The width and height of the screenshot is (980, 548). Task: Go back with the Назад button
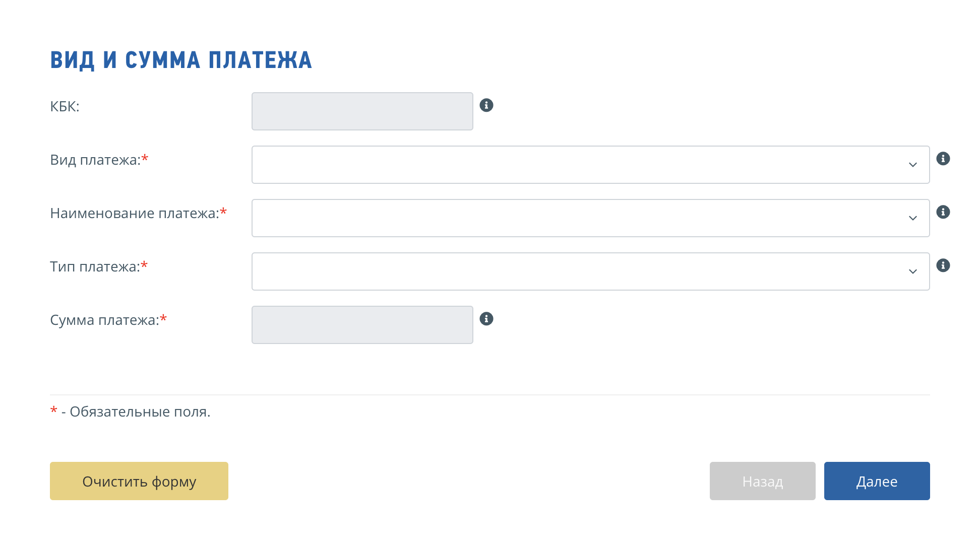[762, 481]
